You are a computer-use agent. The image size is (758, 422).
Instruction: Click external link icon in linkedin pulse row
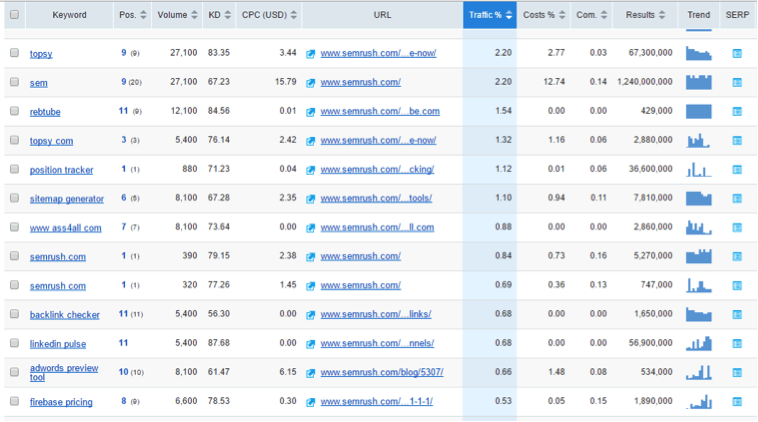click(310, 344)
